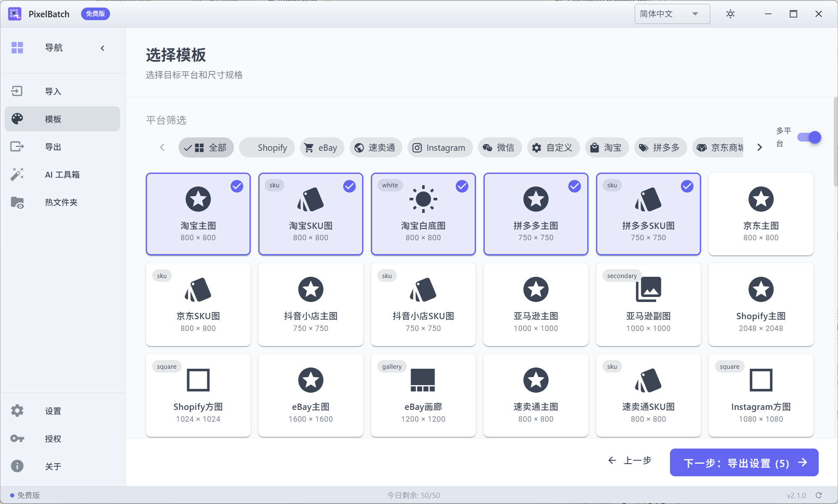838x504 pixels.
Task: Click the import arrow icon in the sidebar
Action: [x=17, y=91]
